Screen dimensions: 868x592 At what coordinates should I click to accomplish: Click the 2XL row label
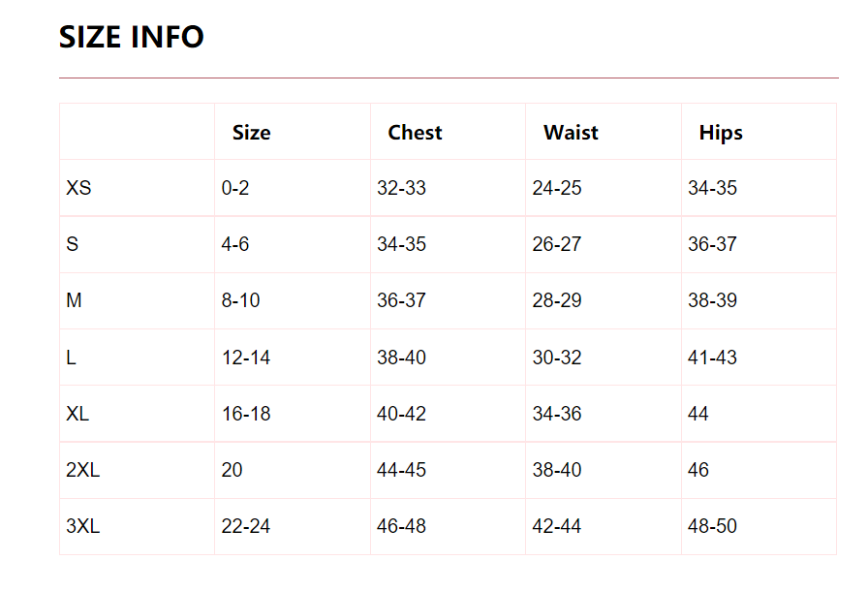click(83, 470)
